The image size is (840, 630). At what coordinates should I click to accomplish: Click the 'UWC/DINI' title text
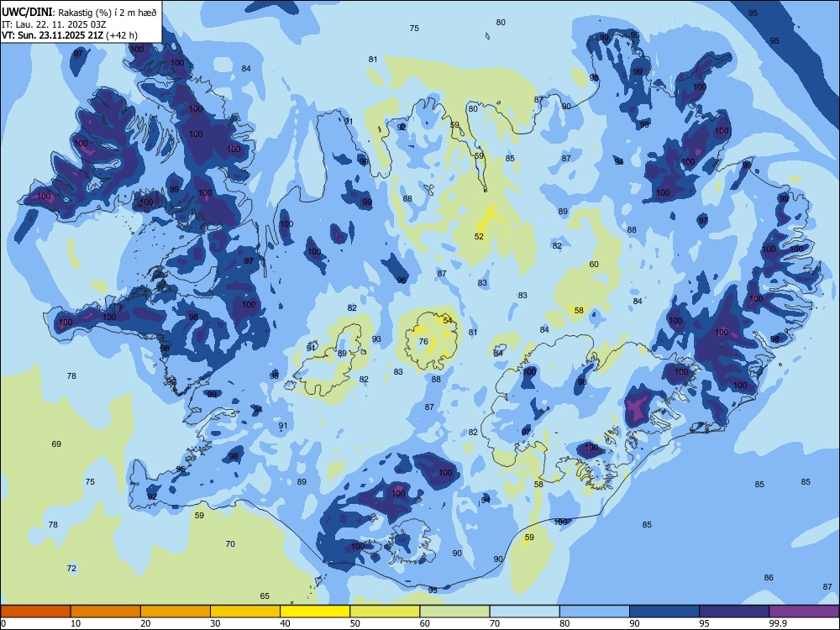pyautogui.click(x=27, y=13)
